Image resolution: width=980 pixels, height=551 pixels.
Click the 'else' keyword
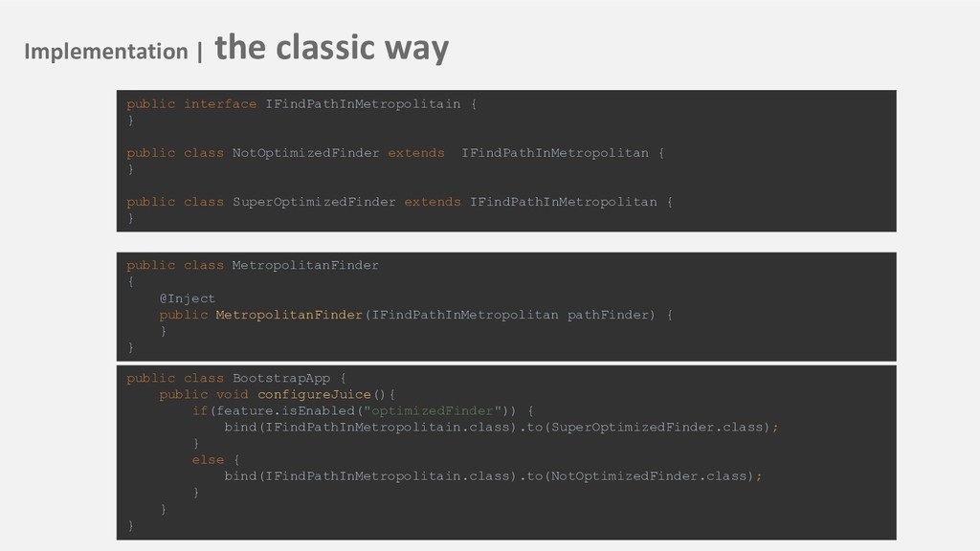coord(208,460)
